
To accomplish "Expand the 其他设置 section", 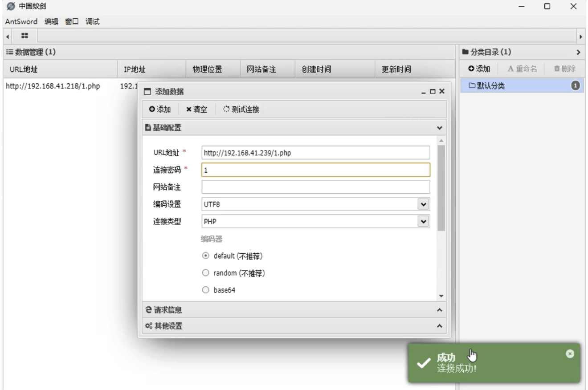I will (439, 326).
